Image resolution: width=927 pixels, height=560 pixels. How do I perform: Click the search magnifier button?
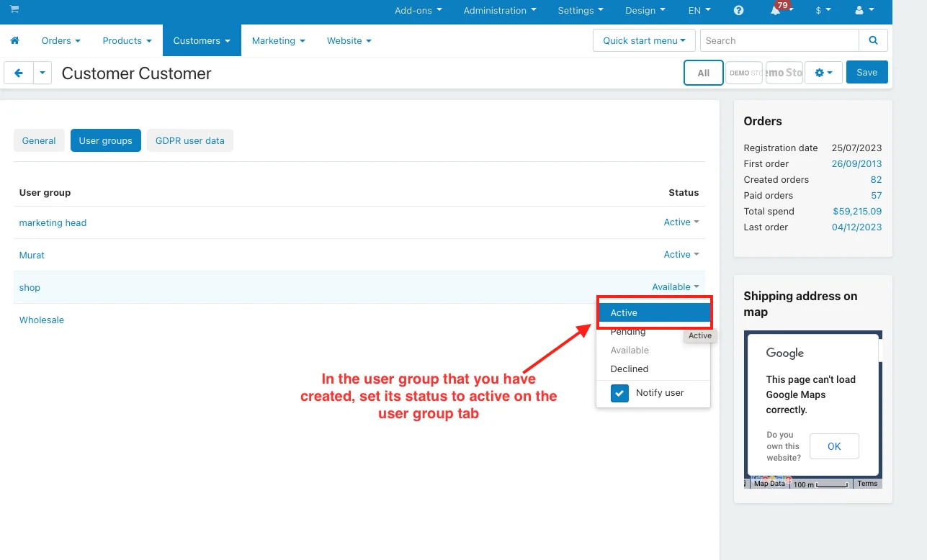(874, 41)
